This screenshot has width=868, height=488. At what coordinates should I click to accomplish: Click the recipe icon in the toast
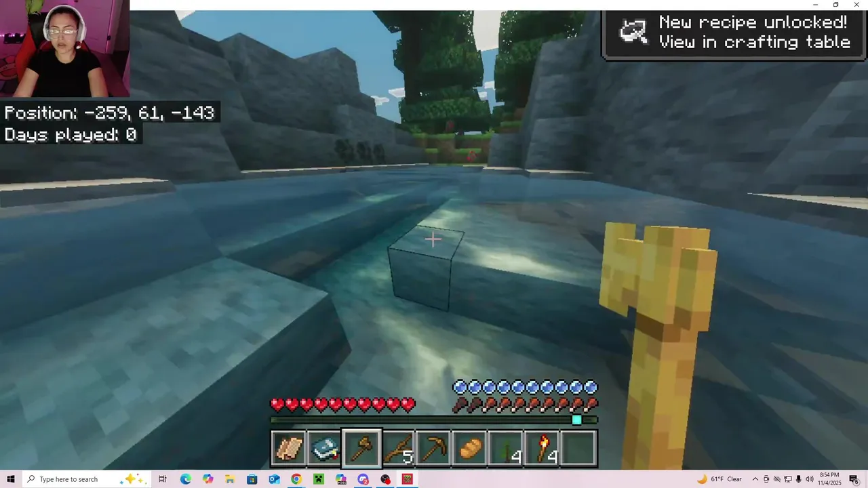634,32
